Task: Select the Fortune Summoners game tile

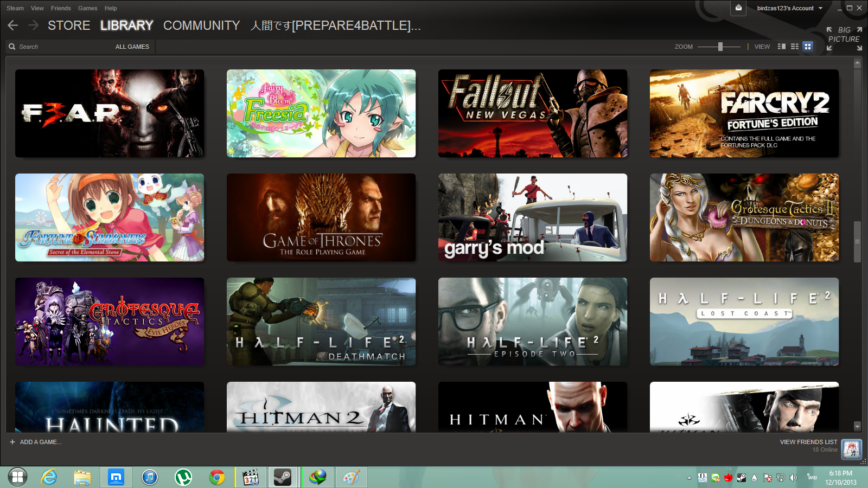Action: point(110,217)
